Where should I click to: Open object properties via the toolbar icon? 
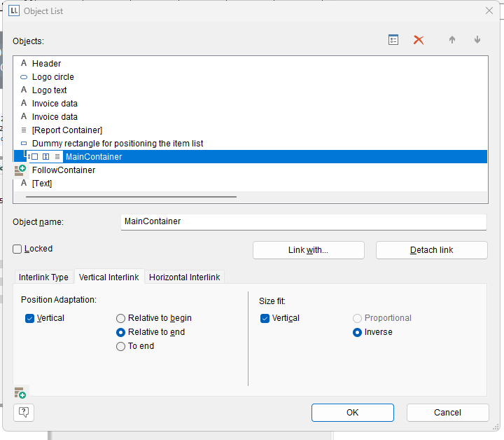[x=393, y=40]
